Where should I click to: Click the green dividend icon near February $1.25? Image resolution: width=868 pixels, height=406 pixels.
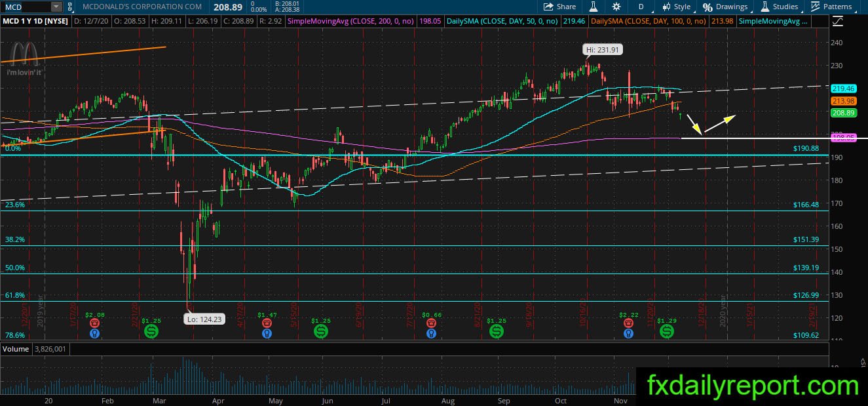151,332
